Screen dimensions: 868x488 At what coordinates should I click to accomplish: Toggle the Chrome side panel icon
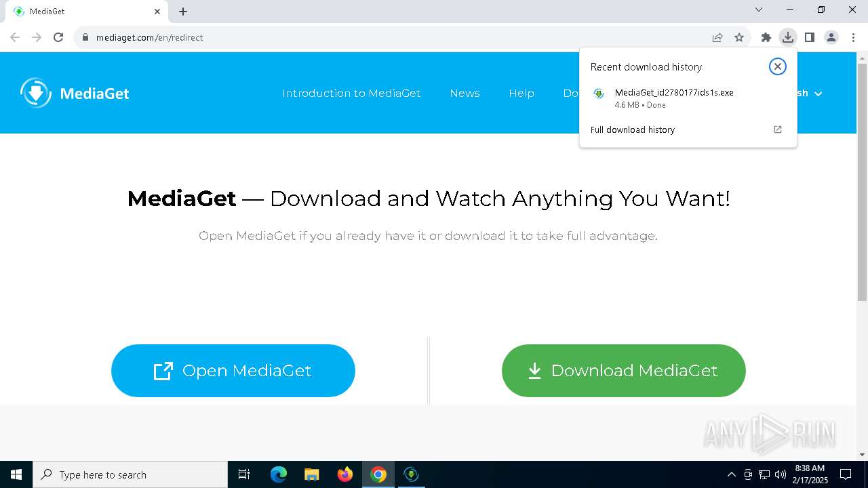click(x=809, y=37)
